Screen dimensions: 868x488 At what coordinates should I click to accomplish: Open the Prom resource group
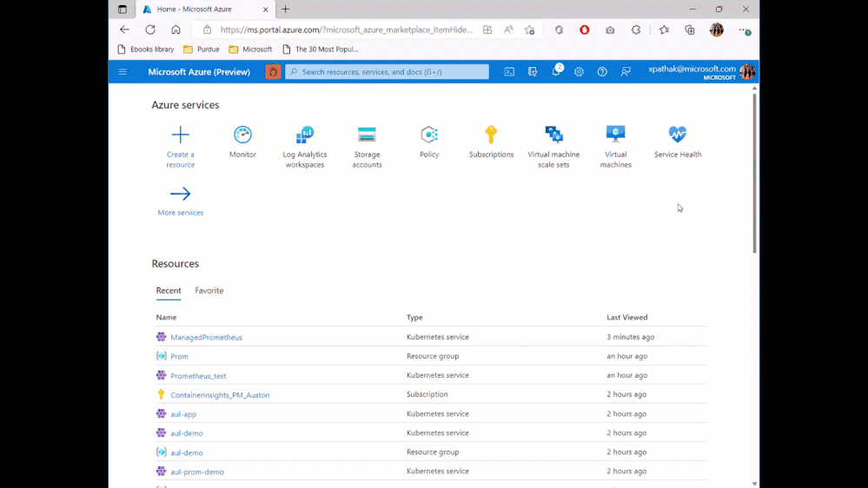click(x=179, y=356)
